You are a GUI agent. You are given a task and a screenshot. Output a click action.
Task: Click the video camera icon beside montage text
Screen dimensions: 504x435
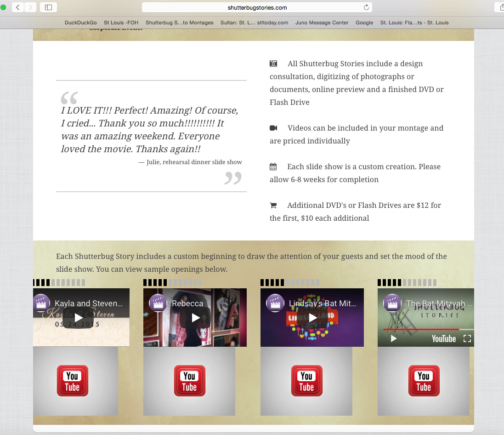click(273, 128)
